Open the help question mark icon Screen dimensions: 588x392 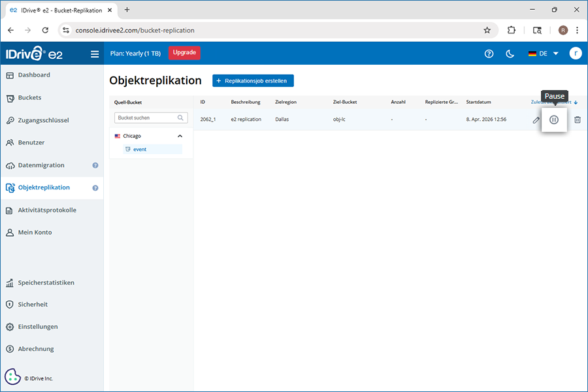(489, 54)
